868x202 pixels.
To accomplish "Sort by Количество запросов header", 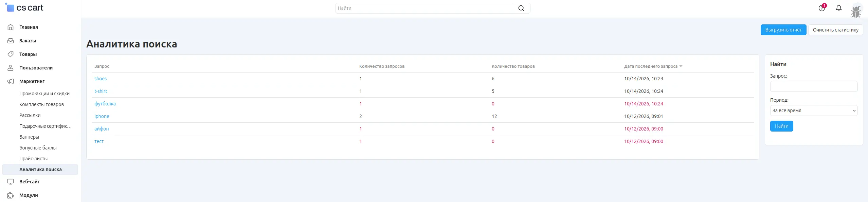I will (x=382, y=66).
